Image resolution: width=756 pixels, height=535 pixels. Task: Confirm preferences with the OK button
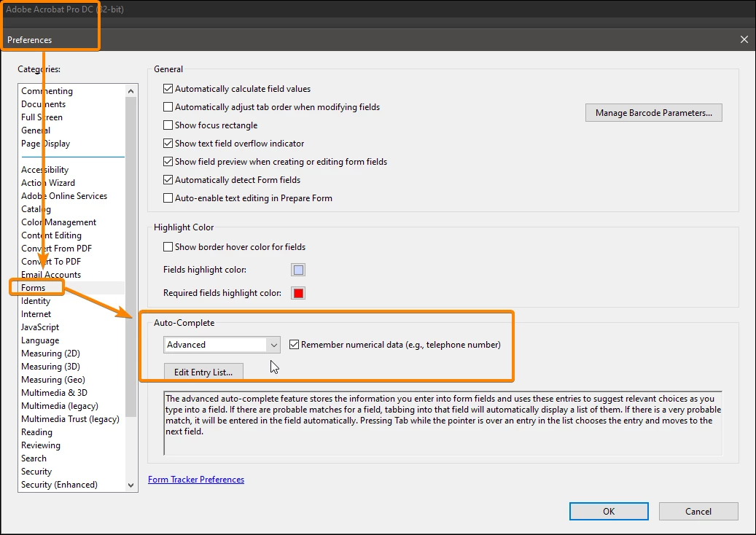pyautogui.click(x=609, y=512)
